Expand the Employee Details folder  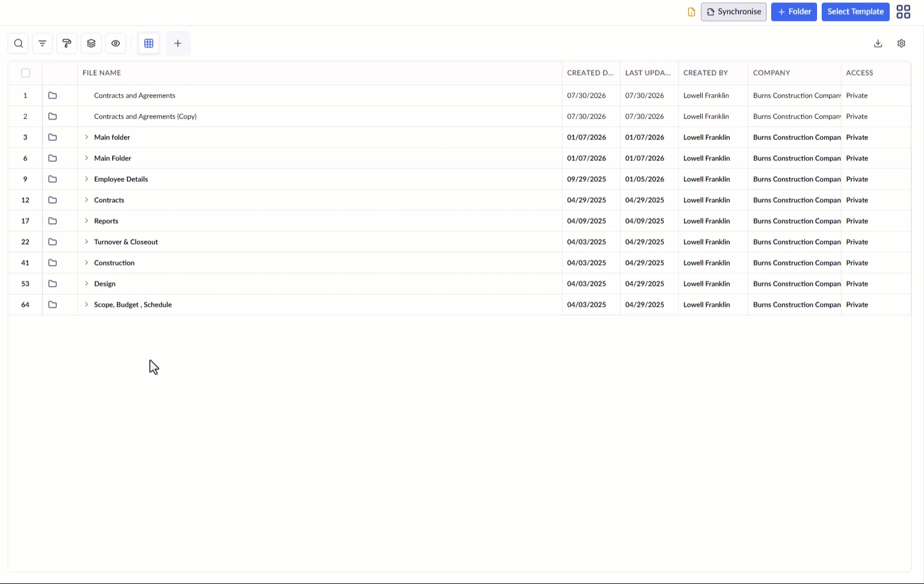tap(87, 179)
